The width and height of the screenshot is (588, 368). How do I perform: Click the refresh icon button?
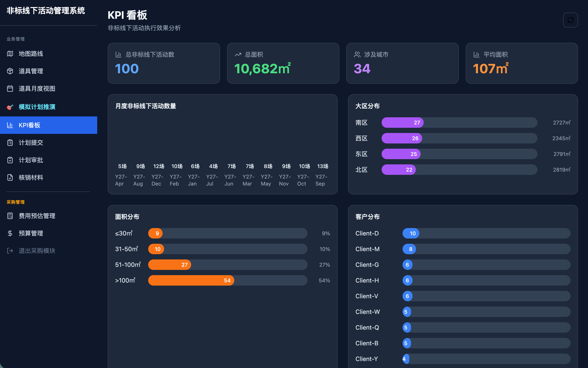[570, 20]
